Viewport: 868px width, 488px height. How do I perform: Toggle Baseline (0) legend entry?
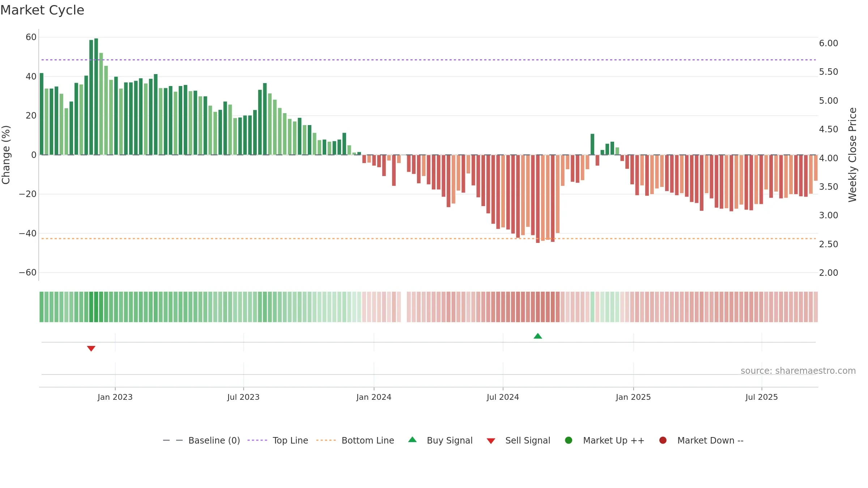(x=201, y=440)
